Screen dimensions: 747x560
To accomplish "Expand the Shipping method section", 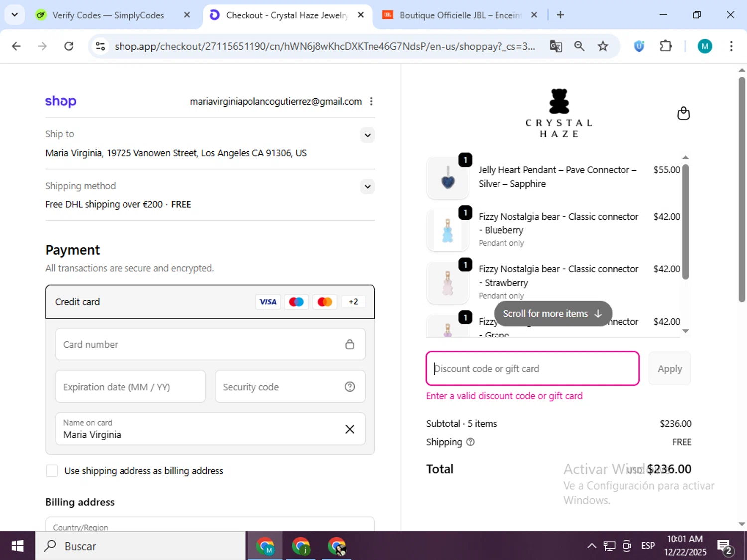I will 367,187.
